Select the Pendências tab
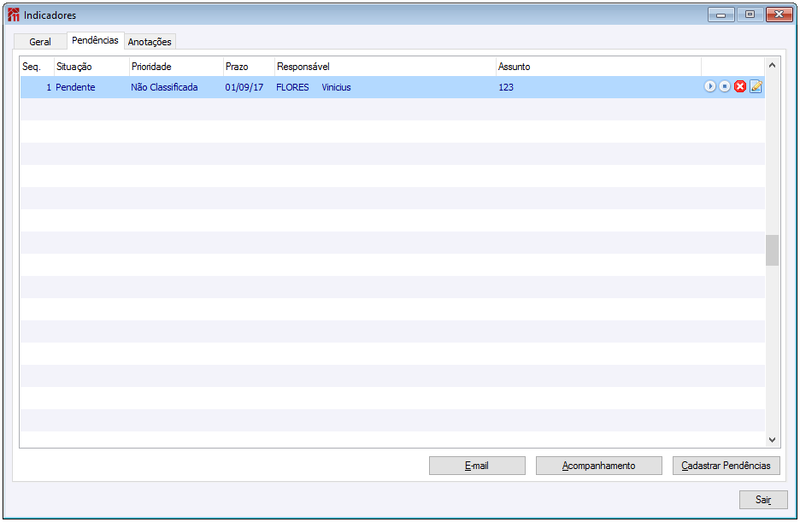 95,40
